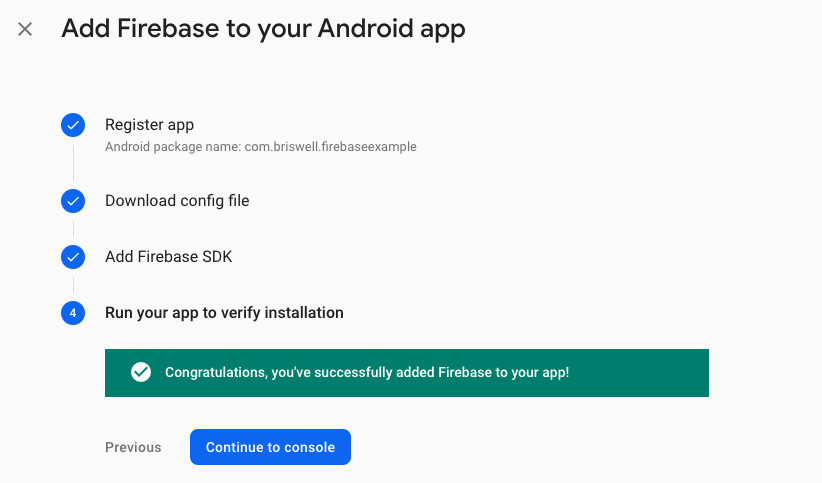
Task: Go back with the Previous button
Action: (133, 447)
